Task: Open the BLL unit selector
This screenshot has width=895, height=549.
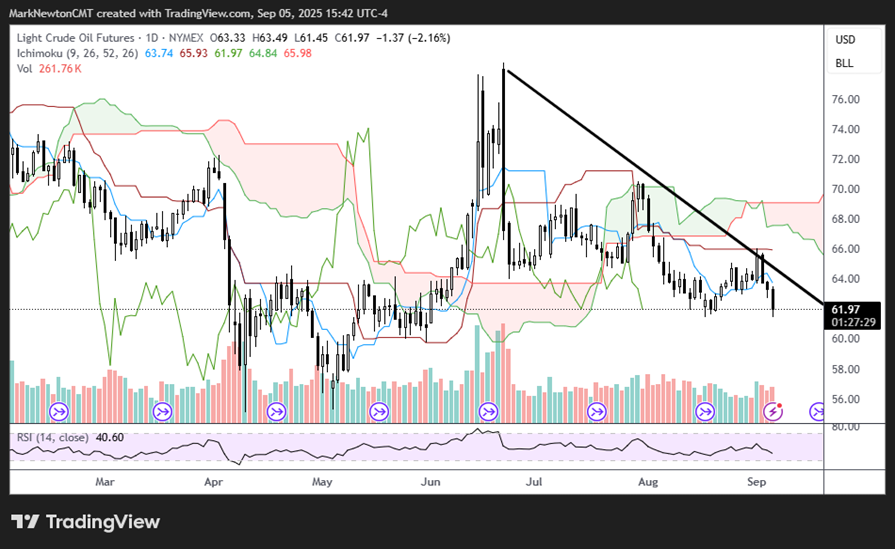Action: 845,64
